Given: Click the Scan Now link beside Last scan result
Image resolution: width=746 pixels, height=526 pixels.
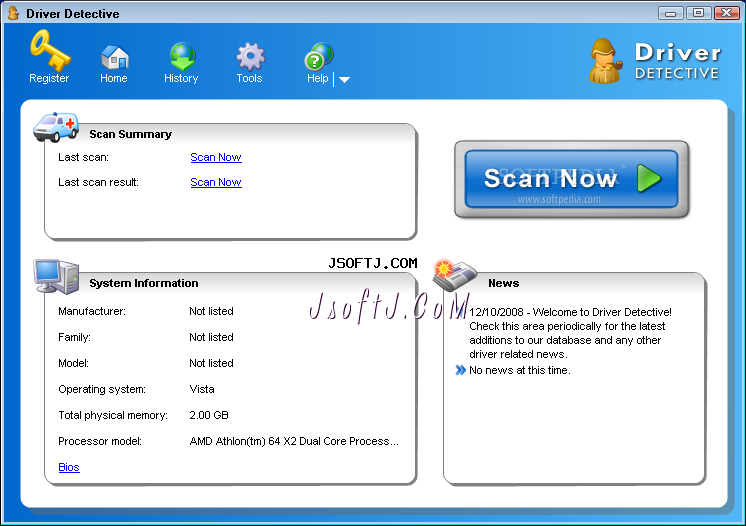Looking at the screenshot, I should [216, 183].
